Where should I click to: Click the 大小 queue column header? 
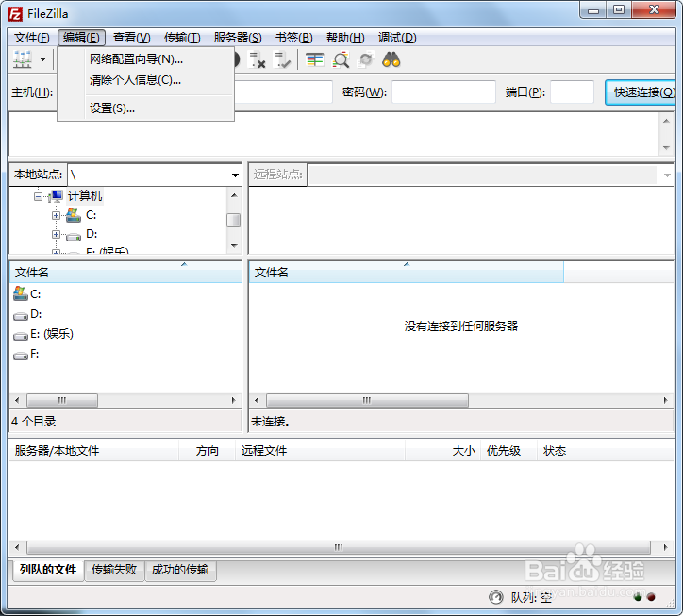443,451
